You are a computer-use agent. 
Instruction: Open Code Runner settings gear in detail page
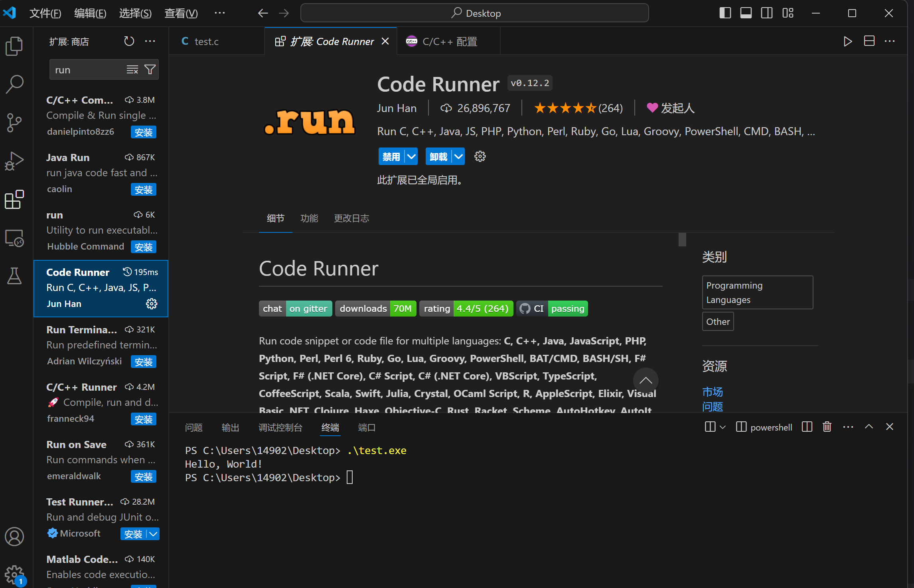pos(480,156)
